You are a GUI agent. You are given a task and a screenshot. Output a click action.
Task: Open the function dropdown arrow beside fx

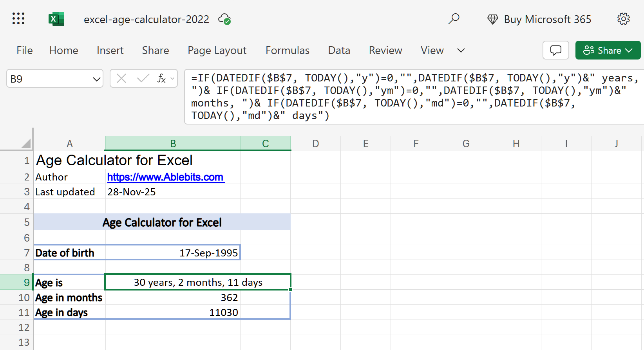coord(172,79)
